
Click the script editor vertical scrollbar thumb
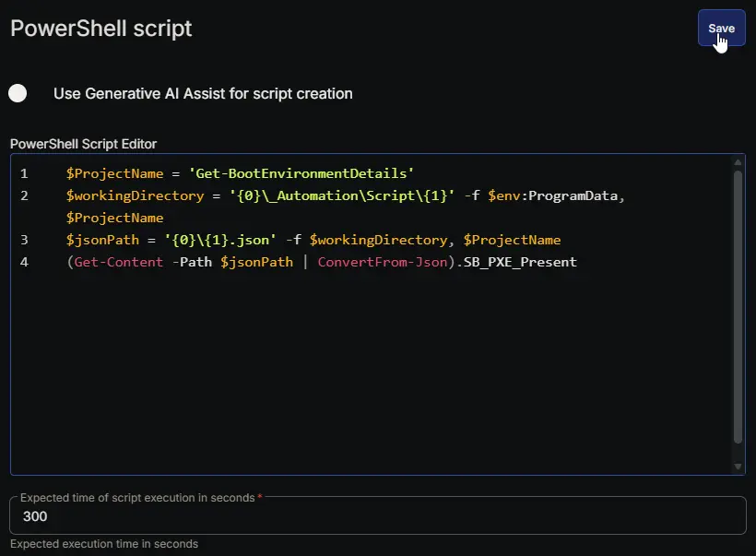point(738,307)
